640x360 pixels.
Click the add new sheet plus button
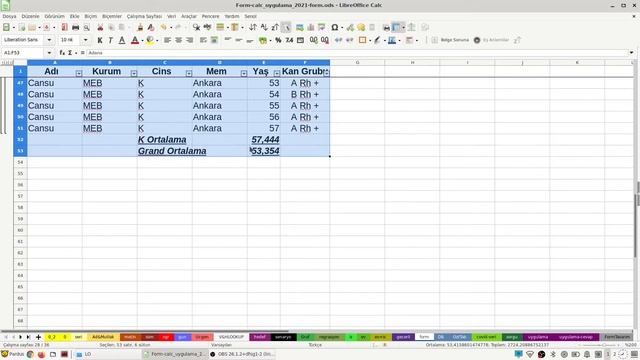pyautogui.click(x=38, y=337)
